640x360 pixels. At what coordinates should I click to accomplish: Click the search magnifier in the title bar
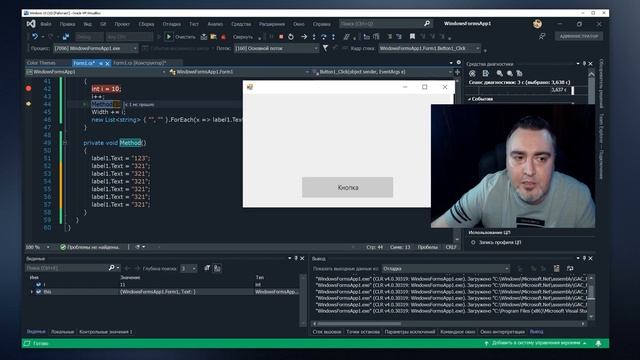[x=427, y=24]
